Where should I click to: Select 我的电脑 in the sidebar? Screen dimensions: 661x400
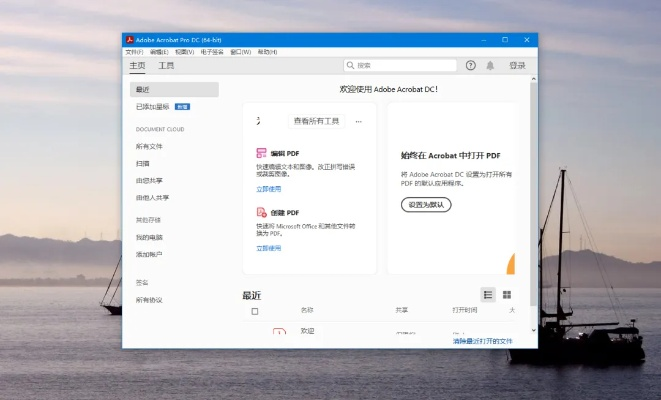(x=149, y=237)
